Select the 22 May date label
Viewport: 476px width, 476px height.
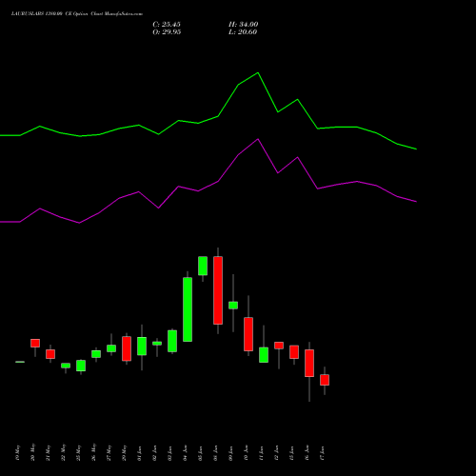[x=63, y=453]
